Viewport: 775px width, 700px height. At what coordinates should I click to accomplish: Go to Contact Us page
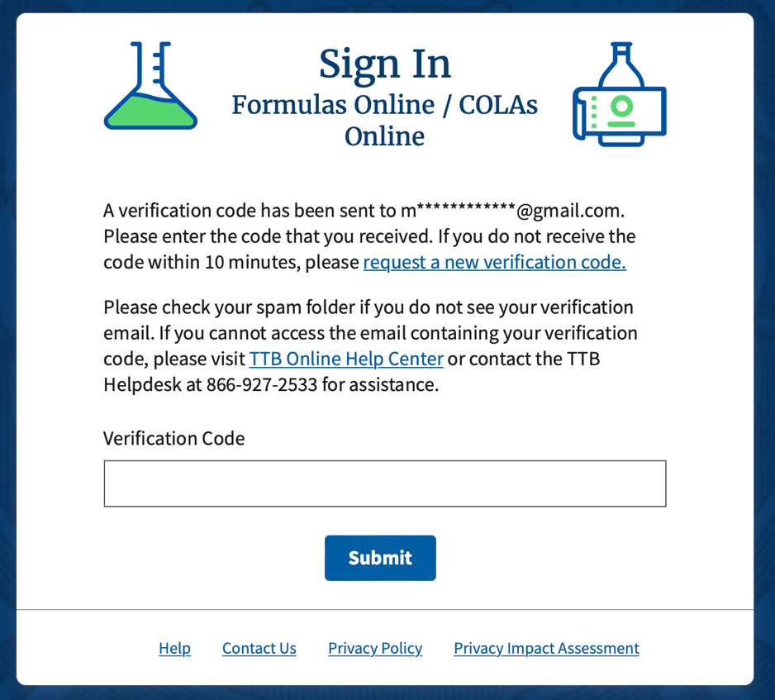click(259, 649)
